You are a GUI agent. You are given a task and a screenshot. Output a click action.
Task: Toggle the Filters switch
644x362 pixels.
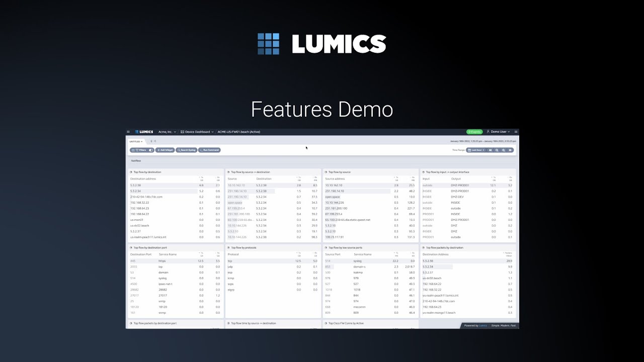[x=151, y=150]
